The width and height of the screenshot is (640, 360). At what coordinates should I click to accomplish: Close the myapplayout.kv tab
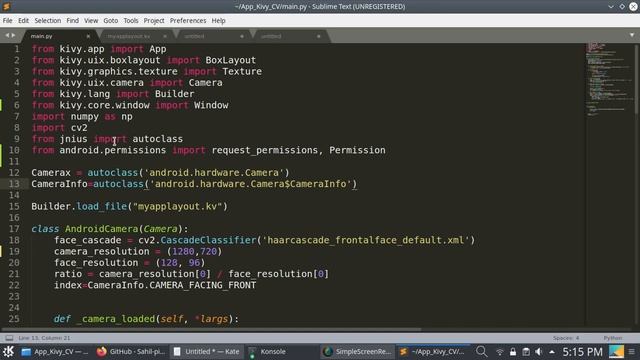(x=165, y=36)
